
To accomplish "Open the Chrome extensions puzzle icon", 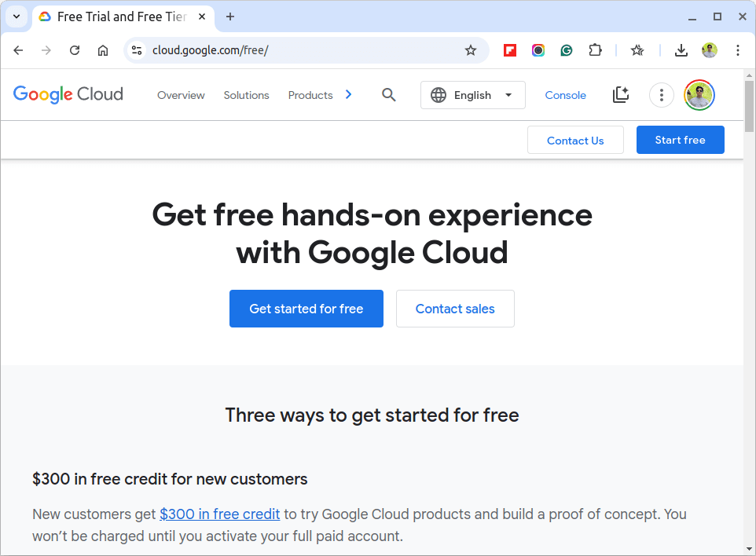I will click(596, 50).
